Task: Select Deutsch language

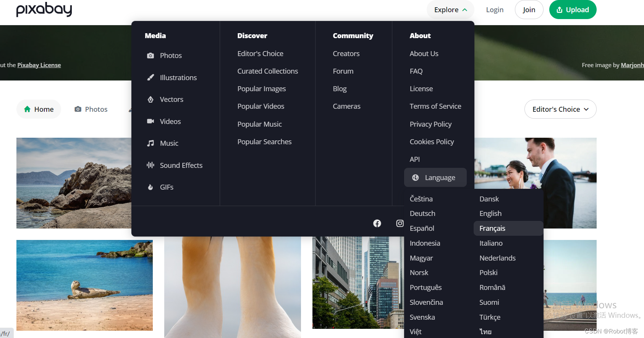Action: (x=422, y=214)
